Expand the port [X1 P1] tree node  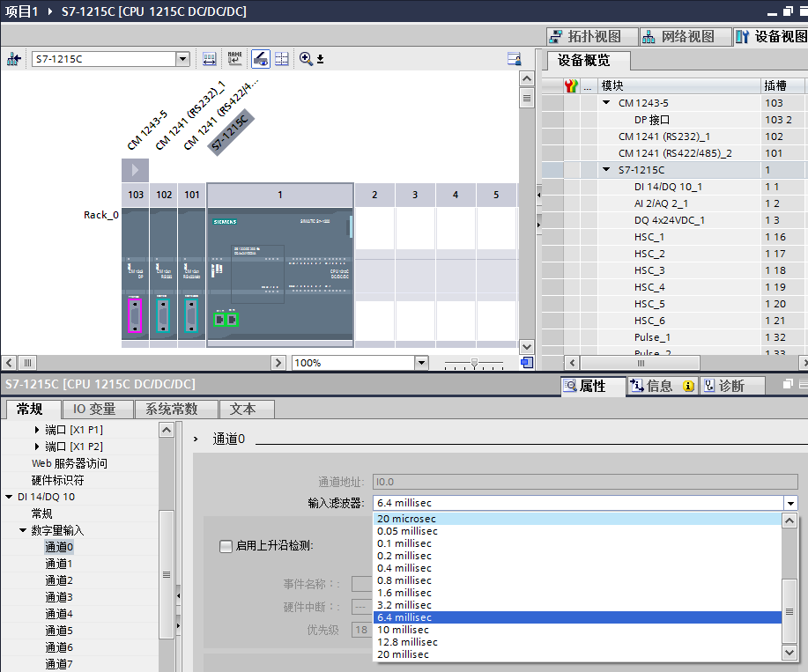[37, 430]
